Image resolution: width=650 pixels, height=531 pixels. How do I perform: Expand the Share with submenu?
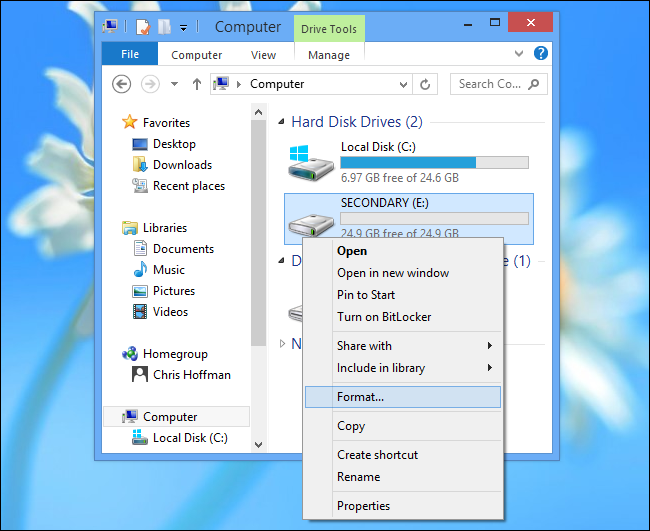[403, 346]
